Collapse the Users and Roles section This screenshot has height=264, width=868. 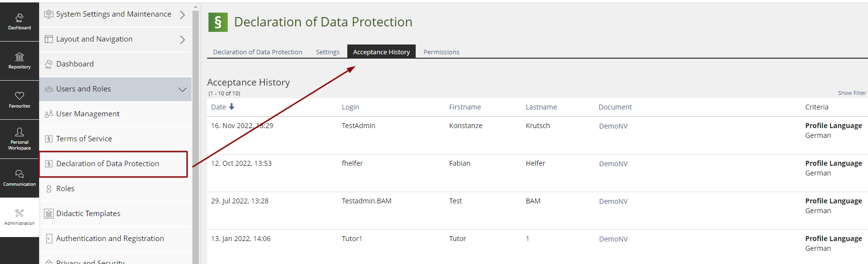[182, 89]
